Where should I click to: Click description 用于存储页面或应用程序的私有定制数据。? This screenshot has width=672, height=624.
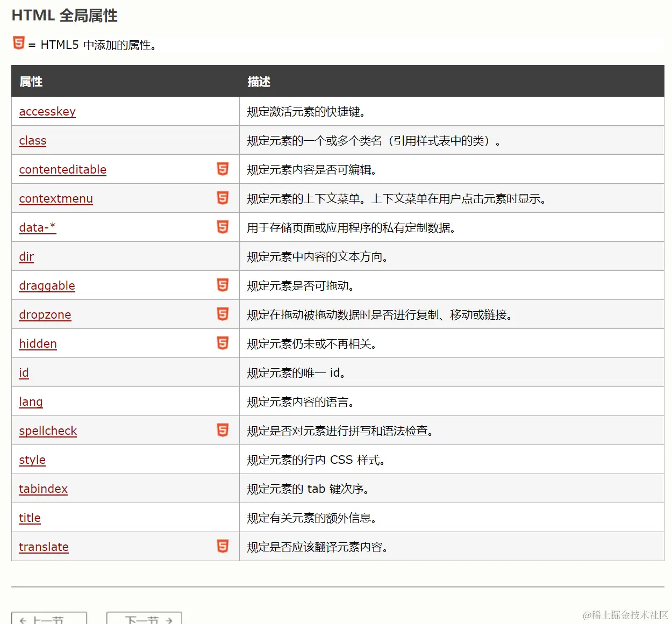point(352,228)
